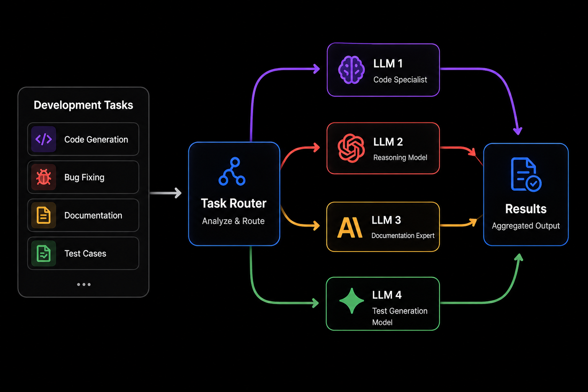This screenshot has height=392, width=588.
Task: Click the Reasoning Model label
Action: tap(400, 157)
